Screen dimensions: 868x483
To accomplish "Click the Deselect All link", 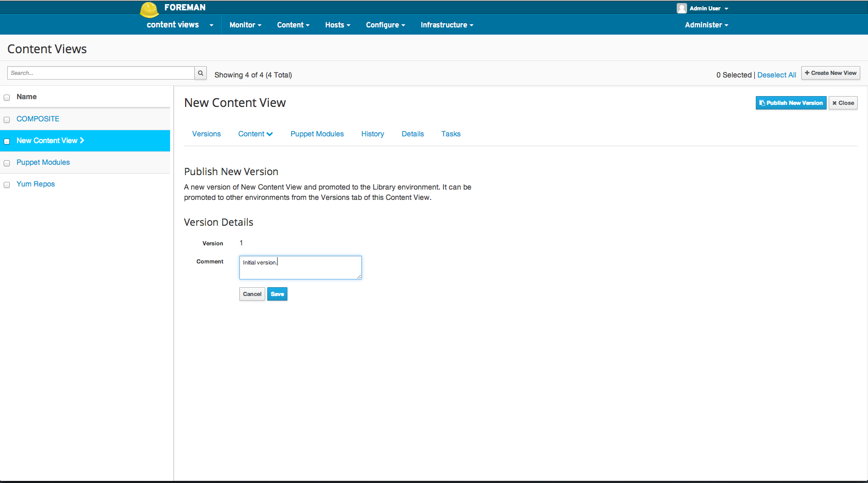I will (x=776, y=75).
